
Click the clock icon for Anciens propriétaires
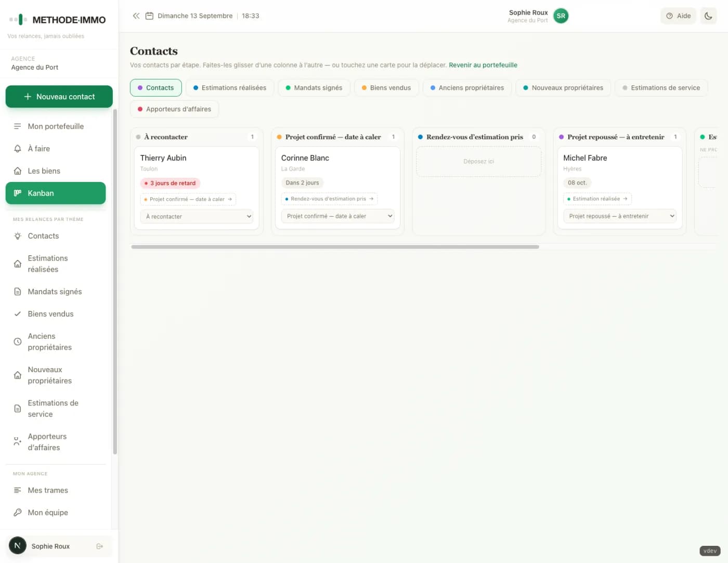pos(18,342)
